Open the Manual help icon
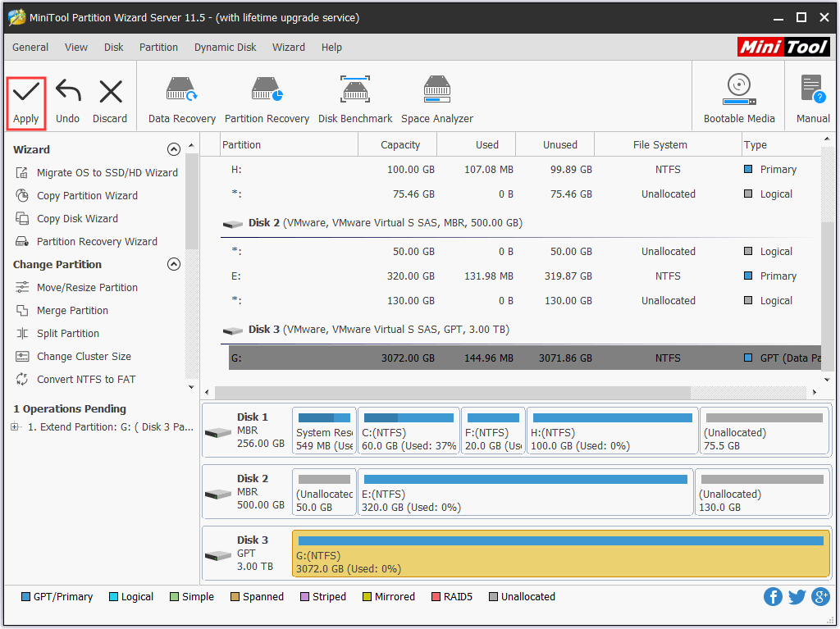The image size is (840, 629). tap(813, 99)
